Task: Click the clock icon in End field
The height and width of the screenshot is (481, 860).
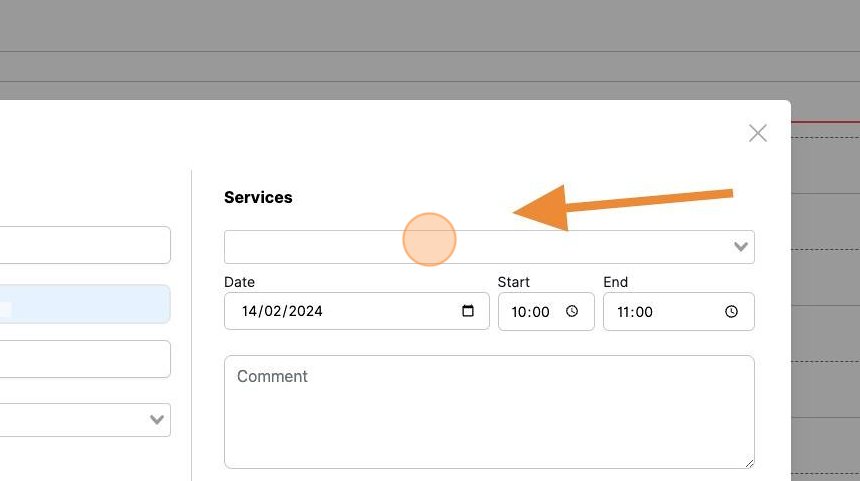Action: 731,312
